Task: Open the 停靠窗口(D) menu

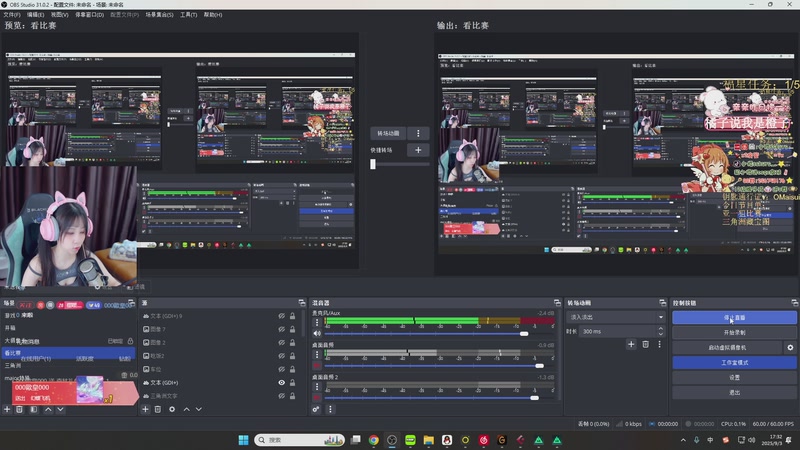Action: point(90,15)
